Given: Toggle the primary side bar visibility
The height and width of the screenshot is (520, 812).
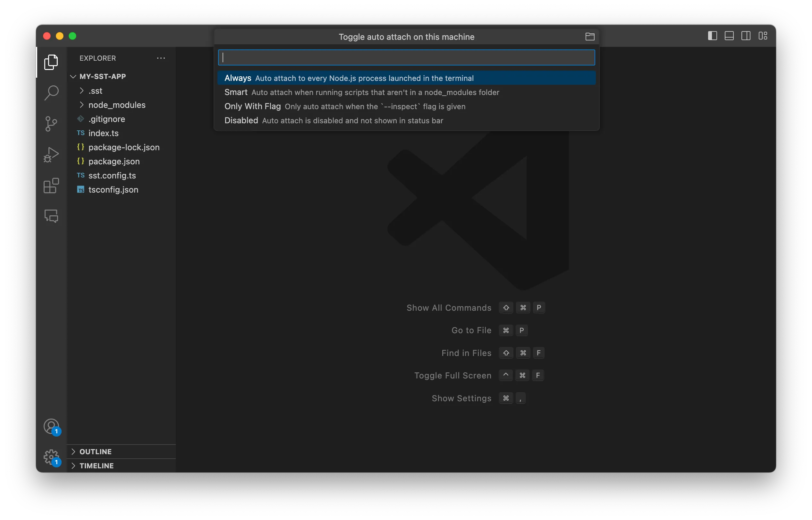Looking at the screenshot, I should [x=712, y=35].
